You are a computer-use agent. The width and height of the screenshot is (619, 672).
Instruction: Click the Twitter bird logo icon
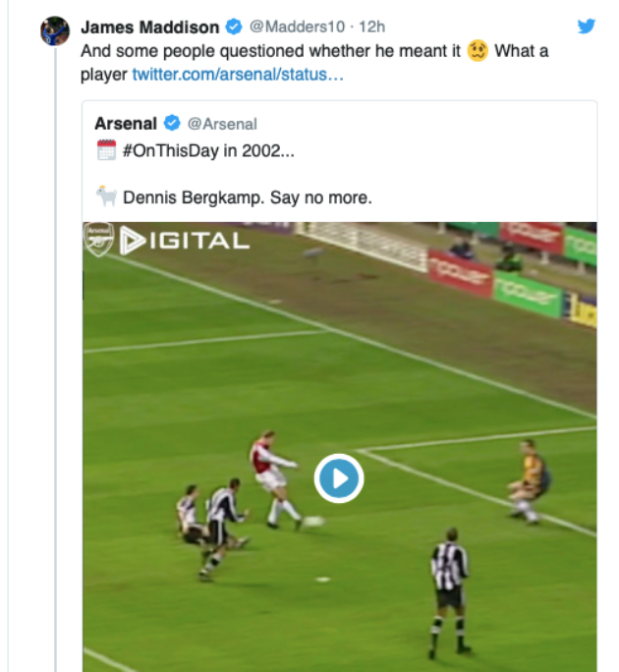click(x=587, y=27)
